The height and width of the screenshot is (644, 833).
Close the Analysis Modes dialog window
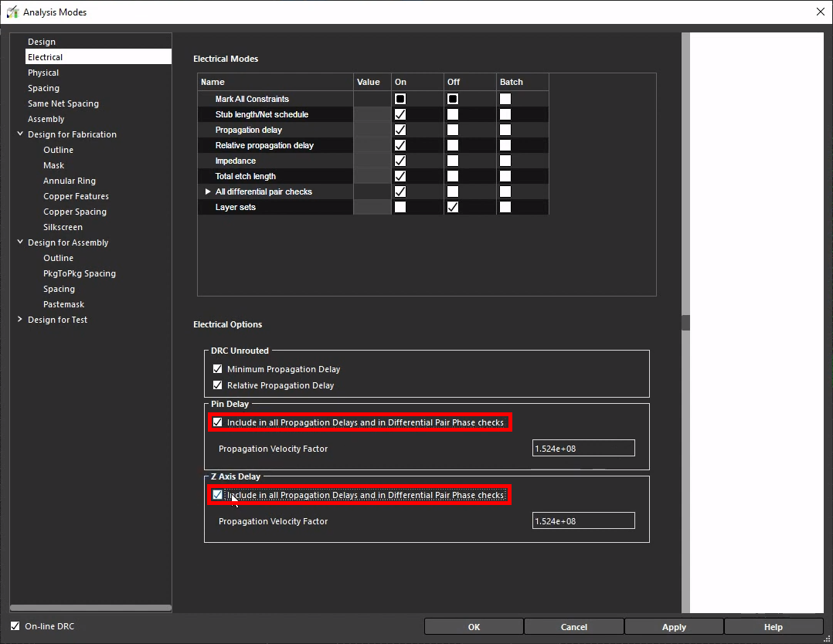pos(820,12)
